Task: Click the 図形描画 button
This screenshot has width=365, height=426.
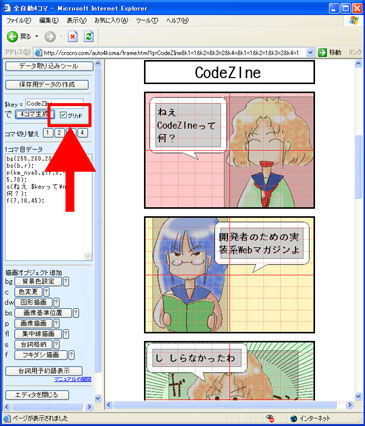Action: point(33,303)
